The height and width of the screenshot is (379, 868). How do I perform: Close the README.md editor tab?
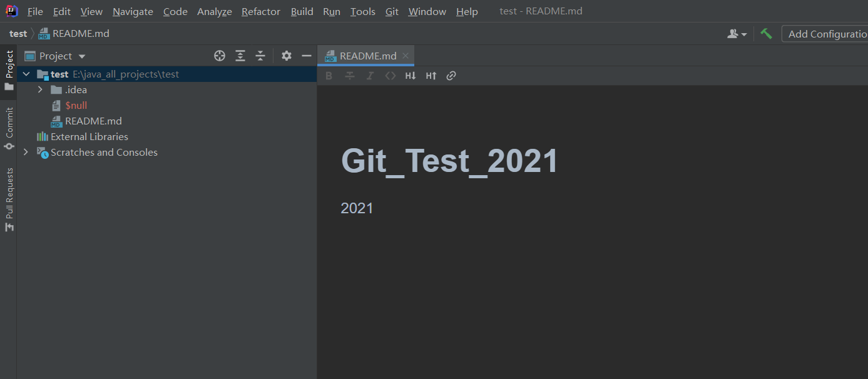pos(406,56)
